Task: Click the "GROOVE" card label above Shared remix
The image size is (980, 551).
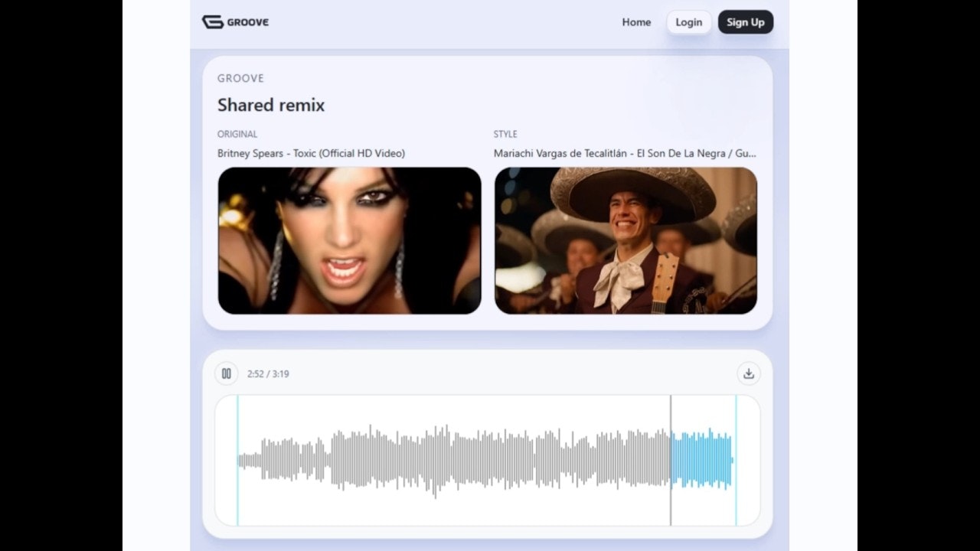Action: 240,78
